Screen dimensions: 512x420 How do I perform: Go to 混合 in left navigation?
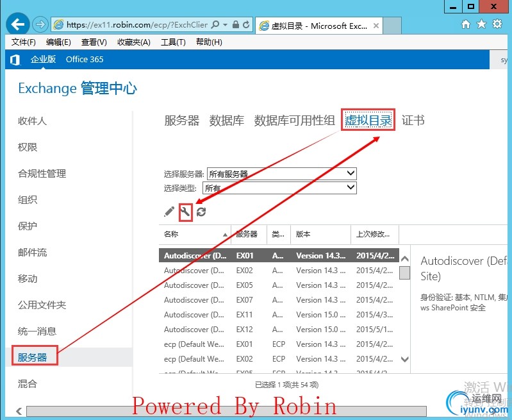click(28, 383)
